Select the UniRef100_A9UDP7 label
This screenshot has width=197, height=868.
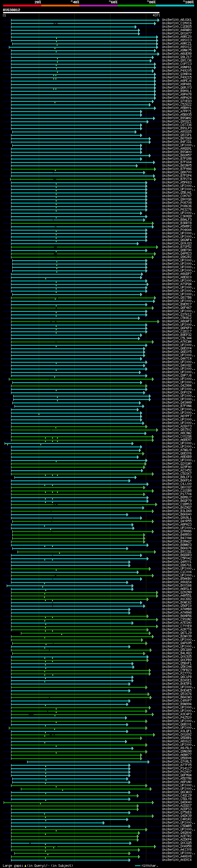[177, 274]
